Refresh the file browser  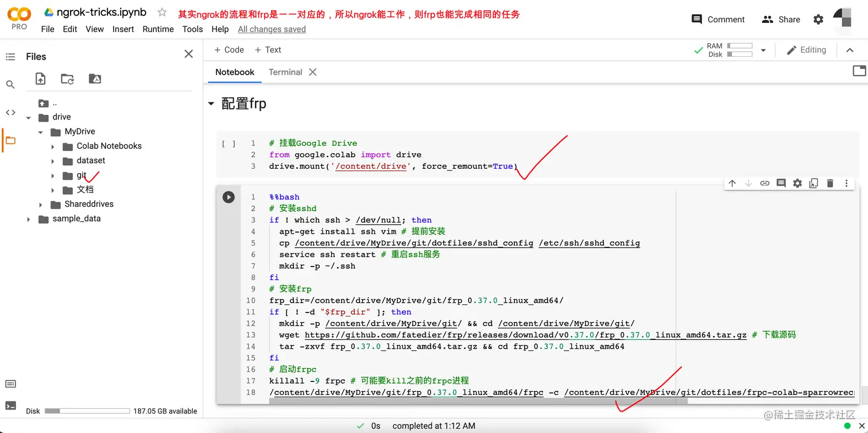67,79
